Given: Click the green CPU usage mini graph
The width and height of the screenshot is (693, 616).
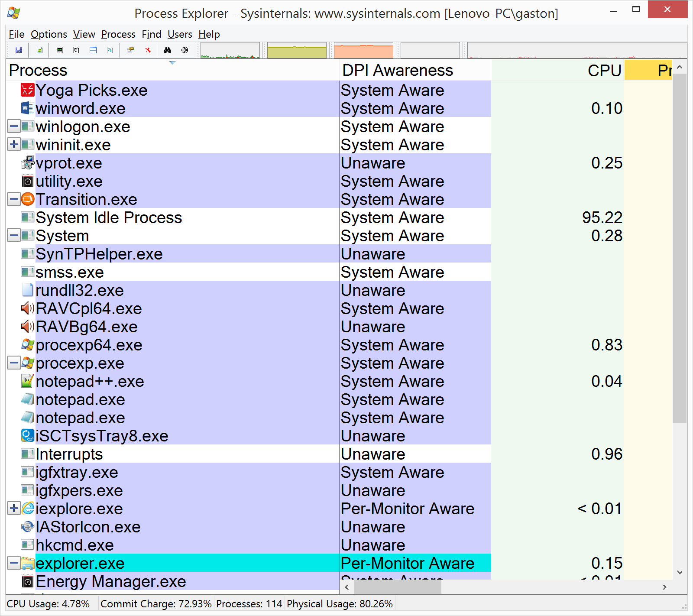Looking at the screenshot, I should [x=230, y=50].
